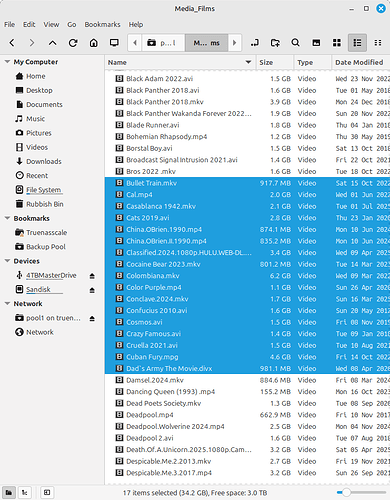Eject the 4TBMasterDrive device

(x=92, y=276)
